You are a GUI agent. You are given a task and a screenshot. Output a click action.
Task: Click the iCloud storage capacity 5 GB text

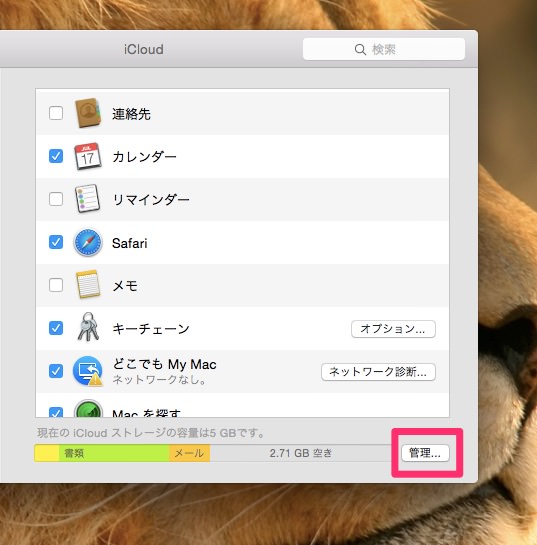point(150,433)
